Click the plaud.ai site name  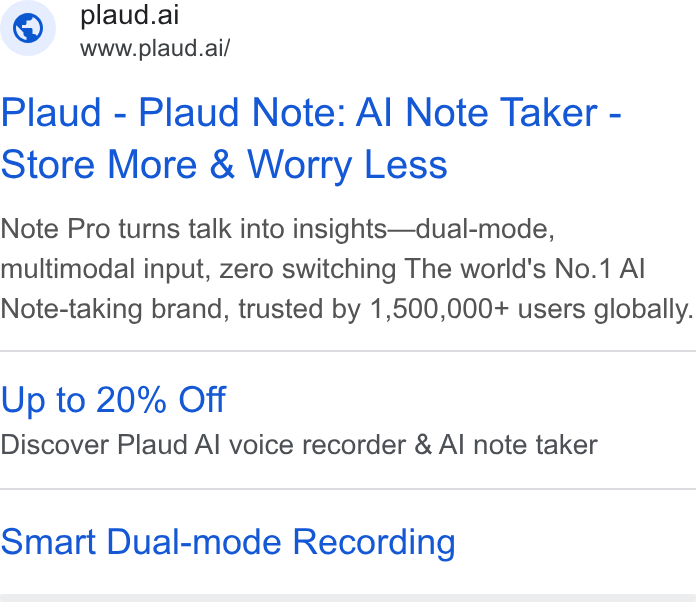(x=130, y=16)
